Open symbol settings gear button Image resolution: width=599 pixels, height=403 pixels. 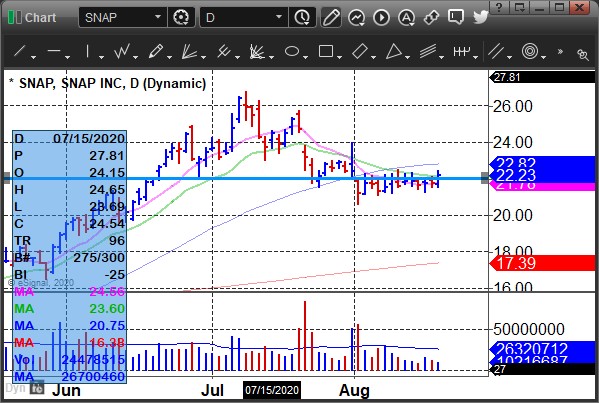pyautogui.click(x=181, y=17)
